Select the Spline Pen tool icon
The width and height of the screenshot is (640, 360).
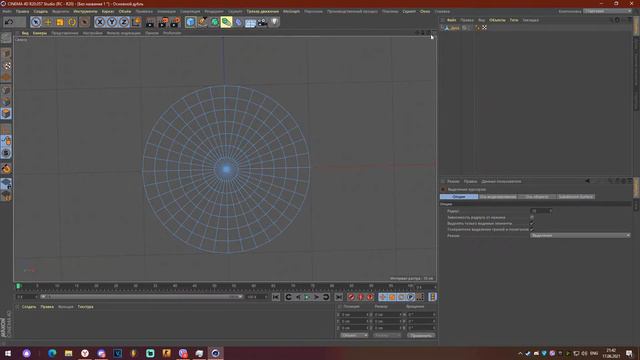pyautogui.click(x=202, y=22)
